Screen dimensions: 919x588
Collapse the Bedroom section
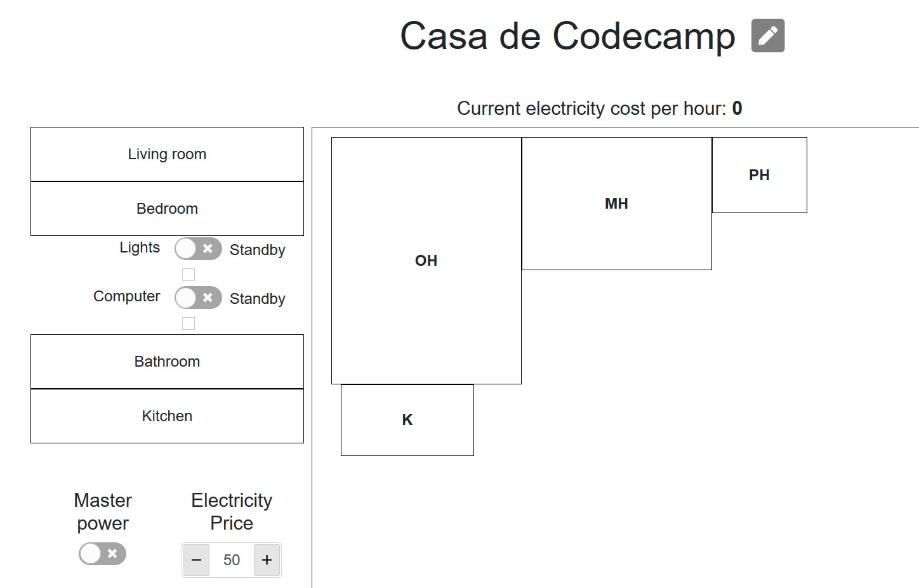click(167, 209)
